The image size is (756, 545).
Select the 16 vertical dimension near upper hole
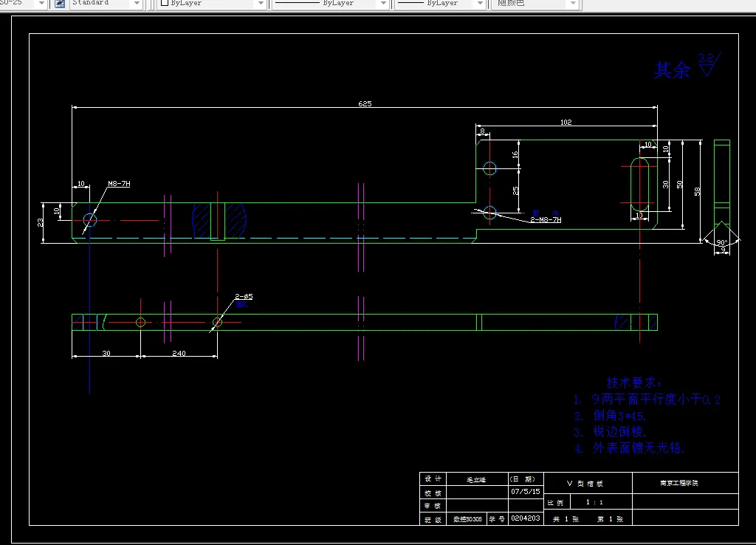point(515,155)
